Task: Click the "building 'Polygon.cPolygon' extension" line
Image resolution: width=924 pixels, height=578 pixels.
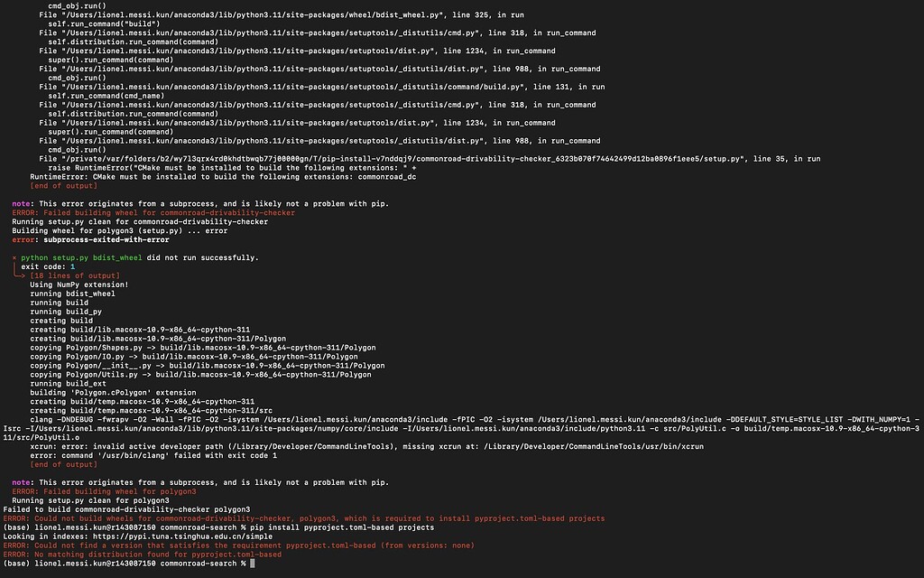Action: [113, 392]
